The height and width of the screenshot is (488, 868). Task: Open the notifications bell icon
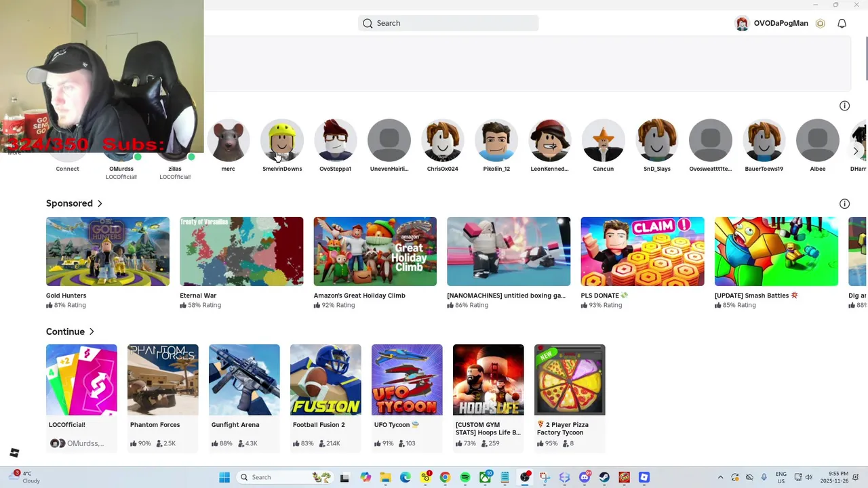tap(842, 23)
